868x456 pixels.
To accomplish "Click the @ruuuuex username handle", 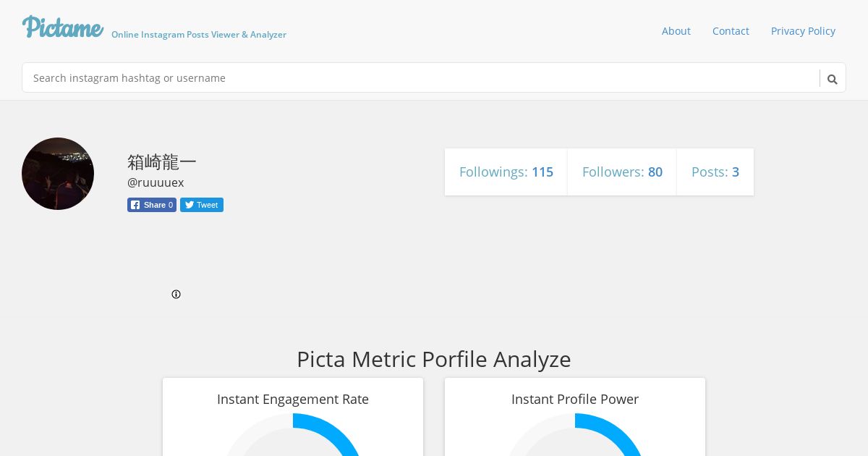I will click(x=156, y=182).
